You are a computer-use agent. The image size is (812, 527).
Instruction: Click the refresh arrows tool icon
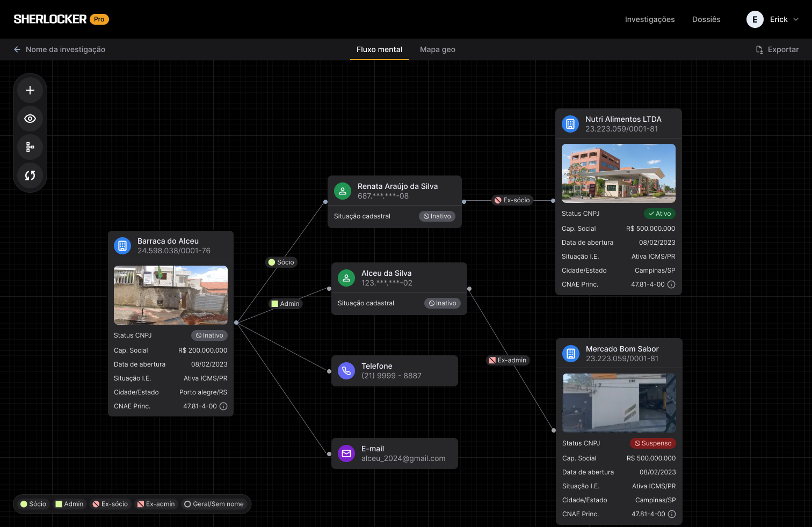pyautogui.click(x=30, y=175)
